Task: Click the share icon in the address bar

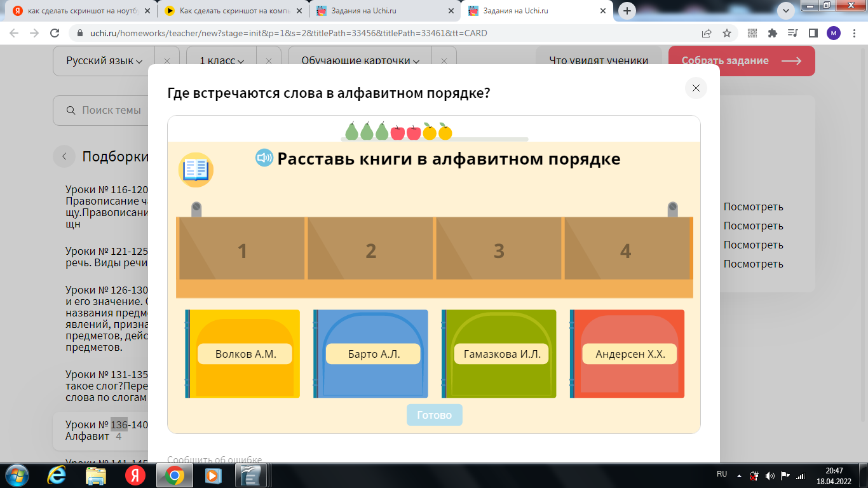Action: coord(707,33)
